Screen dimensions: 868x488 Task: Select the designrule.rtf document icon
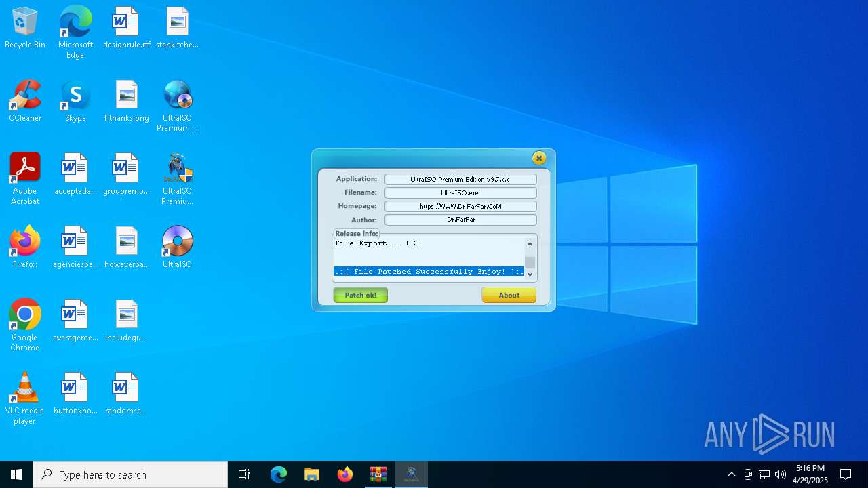126,28
